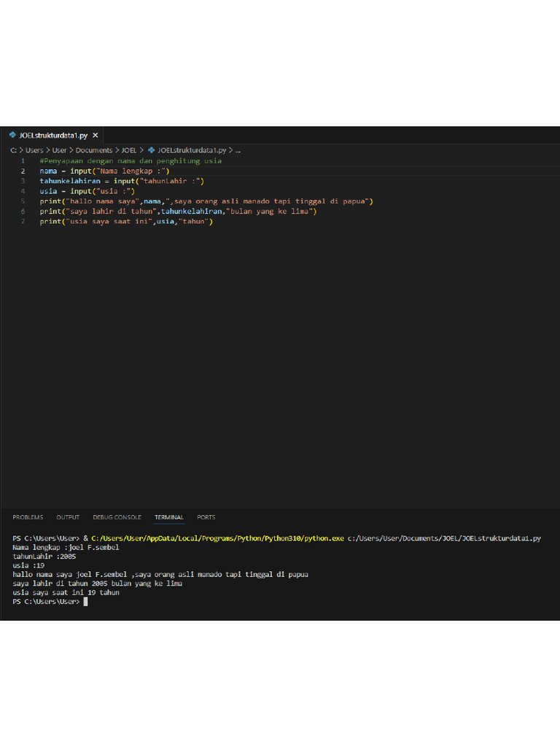560x747 pixels.
Task: Click the Python icon in the breadcrumb path
Action: pyautogui.click(x=152, y=150)
